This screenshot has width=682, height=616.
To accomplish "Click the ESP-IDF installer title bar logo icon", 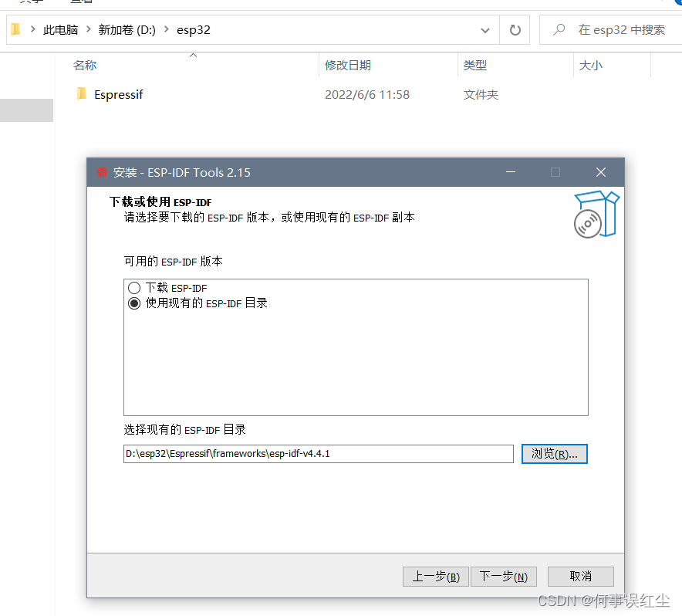I will tap(102, 172).
